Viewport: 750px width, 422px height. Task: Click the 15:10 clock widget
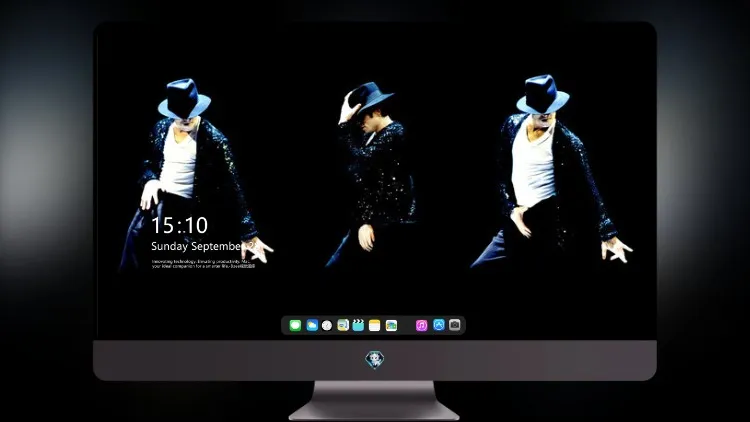(179, 225)
